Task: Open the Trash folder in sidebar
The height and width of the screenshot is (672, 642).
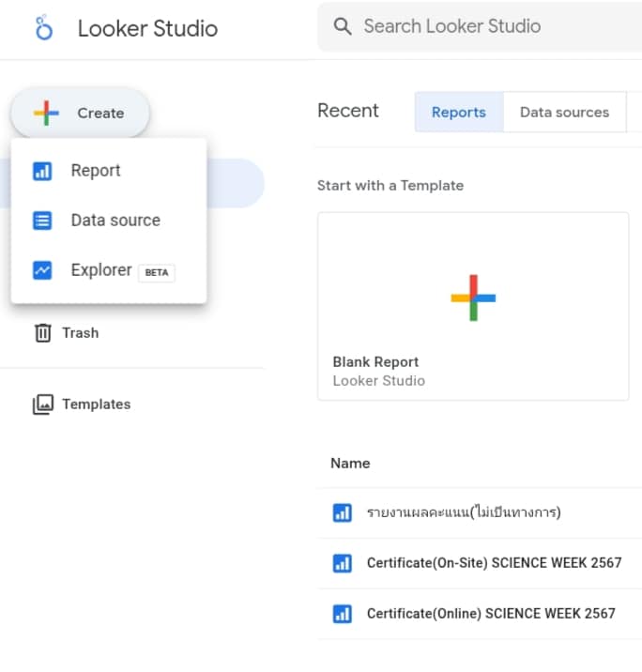Action: click(x=80, y=333)
